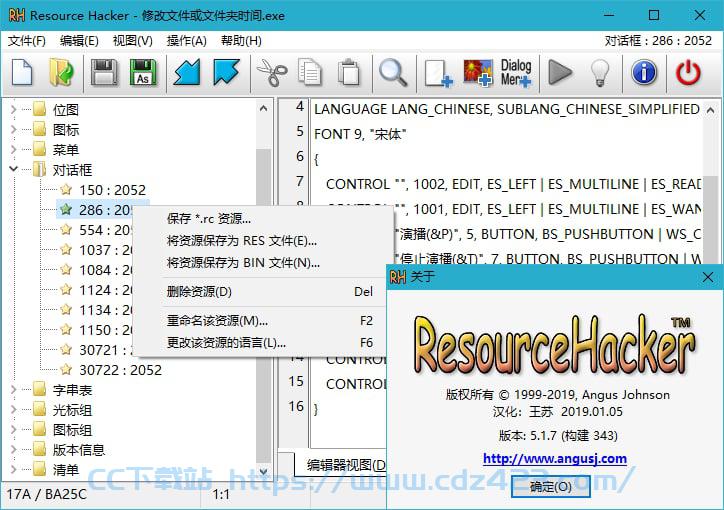This screenshot has height=510, width=724.
Task: Click the light bulb toolbar icon
Action: tap(600, 72)
